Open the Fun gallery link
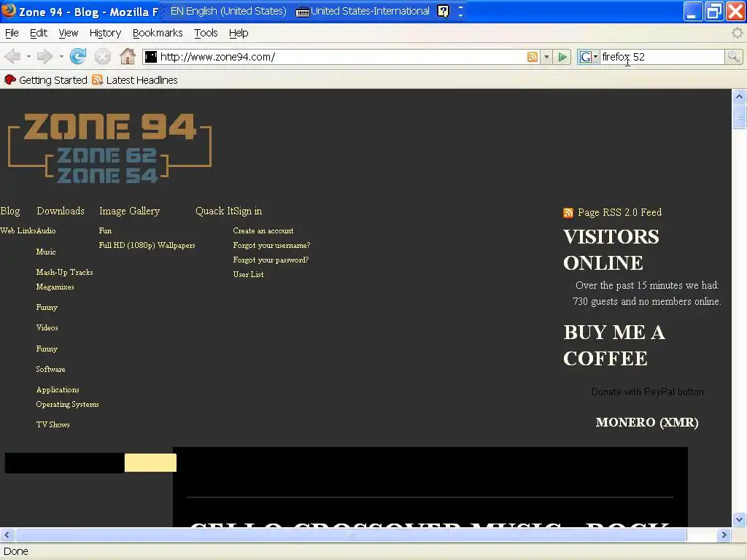This screenshot has width=747, height=560. point(105,230)
